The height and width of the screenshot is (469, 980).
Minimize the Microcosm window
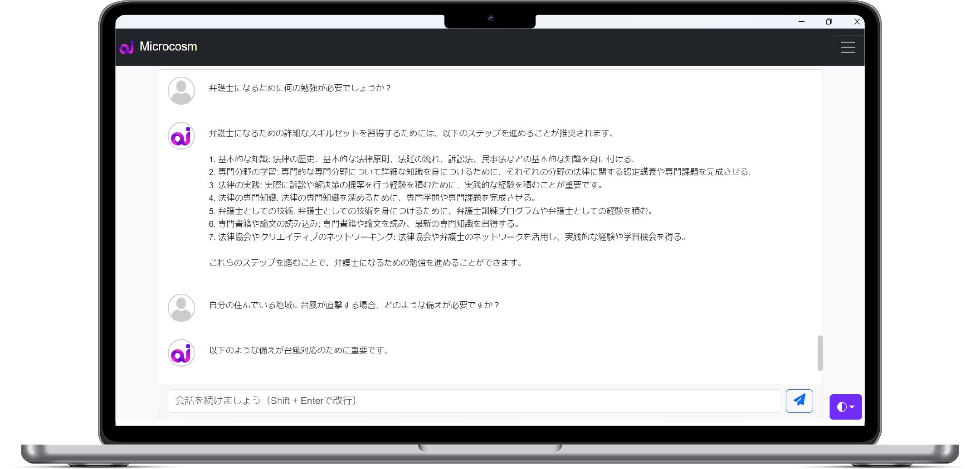coord(801,21)
